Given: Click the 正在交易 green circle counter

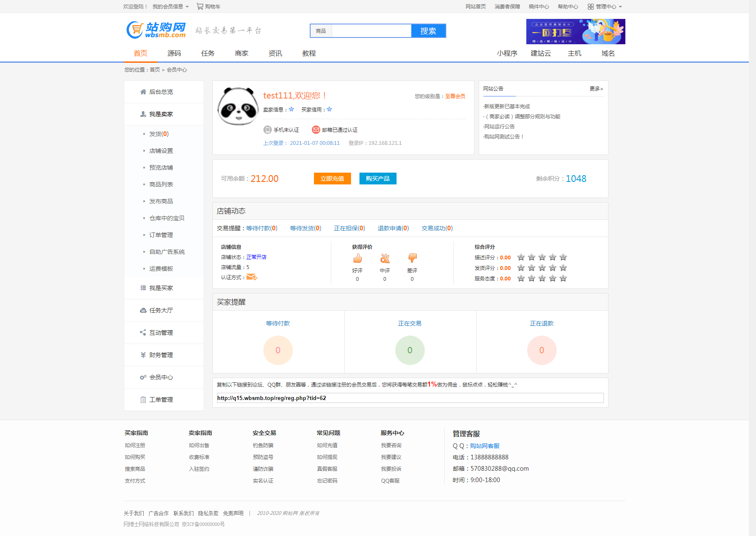Looking at the screenshot, I should (410, 350).
